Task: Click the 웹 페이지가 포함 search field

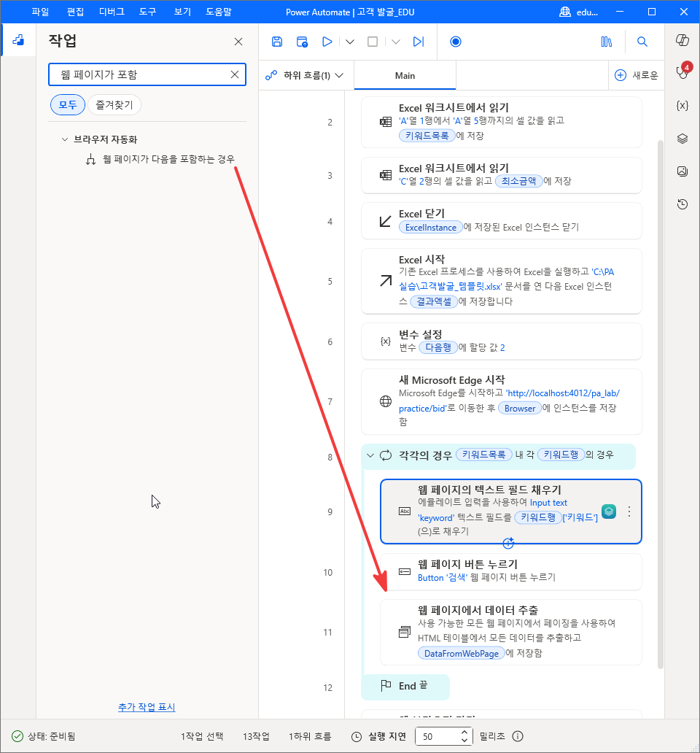Action: pyautogui.click(x=147, y=74)
